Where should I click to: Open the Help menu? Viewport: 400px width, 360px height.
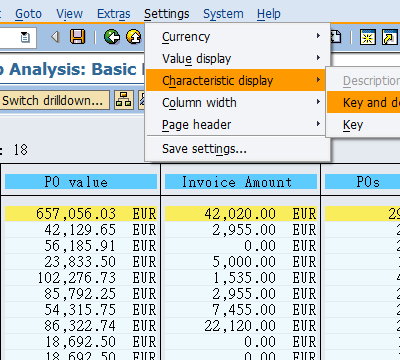[x=269, y=14]
